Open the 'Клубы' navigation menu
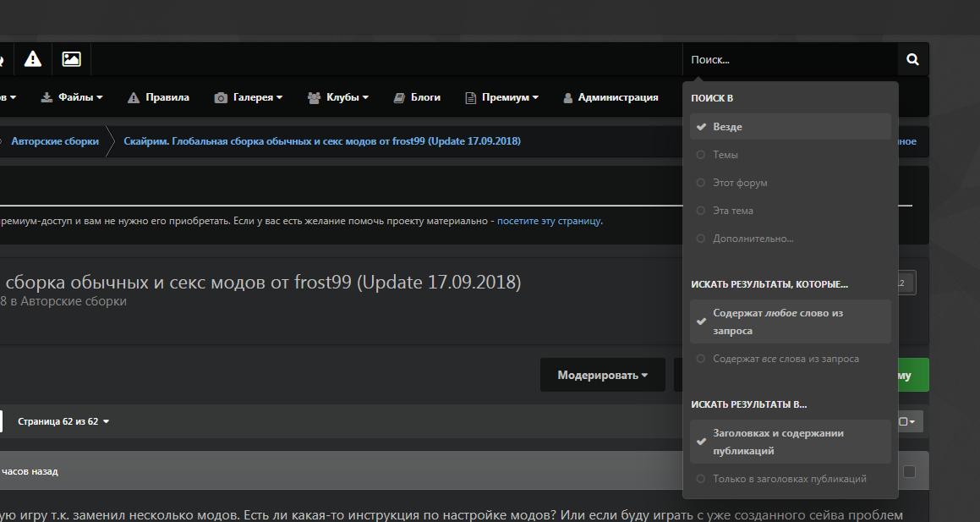 pyautogui.click(x=338, y=97)
